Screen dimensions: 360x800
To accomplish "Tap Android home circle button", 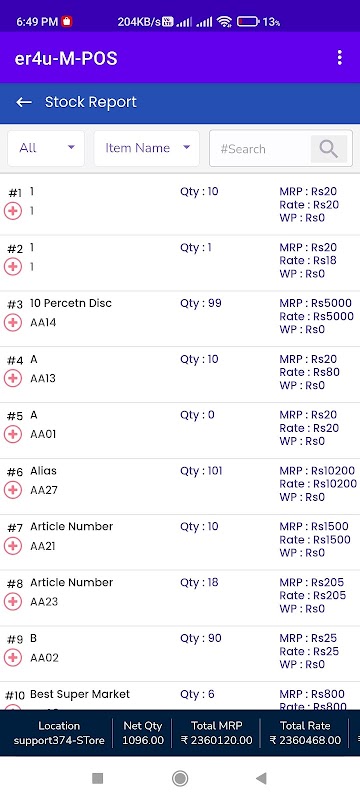I will 179,778.
